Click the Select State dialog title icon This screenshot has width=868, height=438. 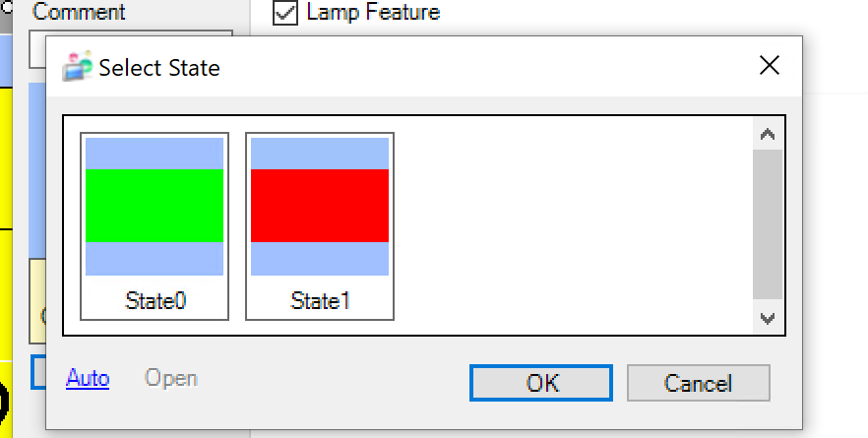[x=77, y=66]
